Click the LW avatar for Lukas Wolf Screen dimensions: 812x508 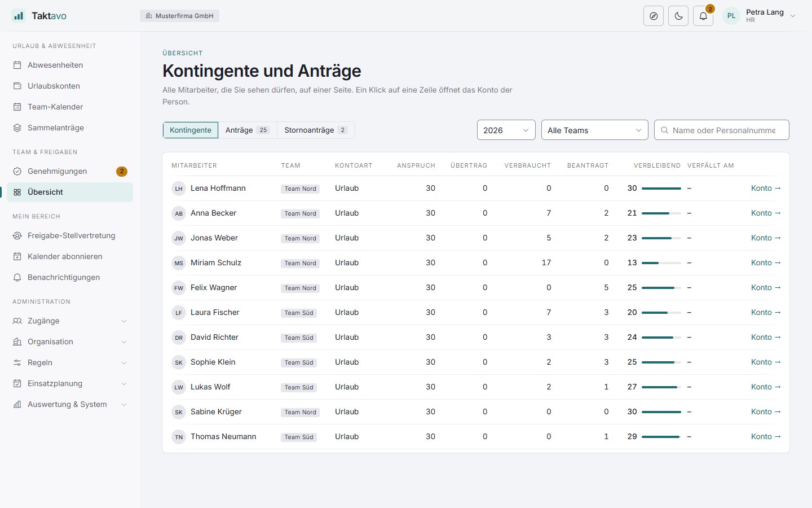(x=179, y=387)
